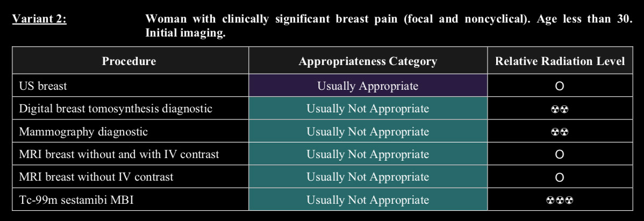Screen dimensions: 644x221
Task: Click the Procedure column header
Action: (130, 61)
